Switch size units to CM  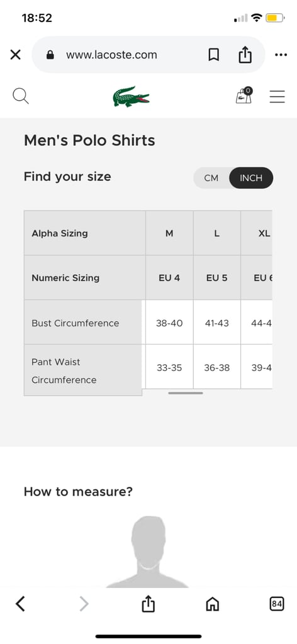tap(211, 178)
